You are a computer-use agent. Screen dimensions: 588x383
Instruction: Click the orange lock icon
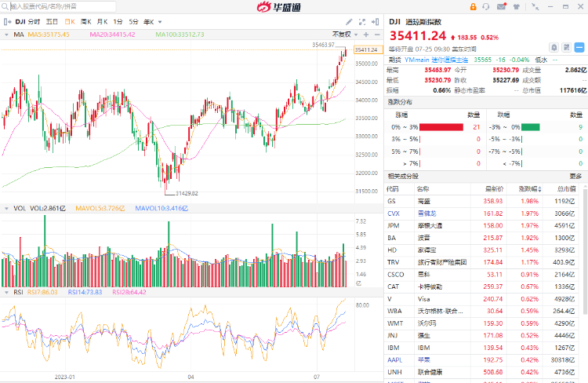(x=473, y=7)
